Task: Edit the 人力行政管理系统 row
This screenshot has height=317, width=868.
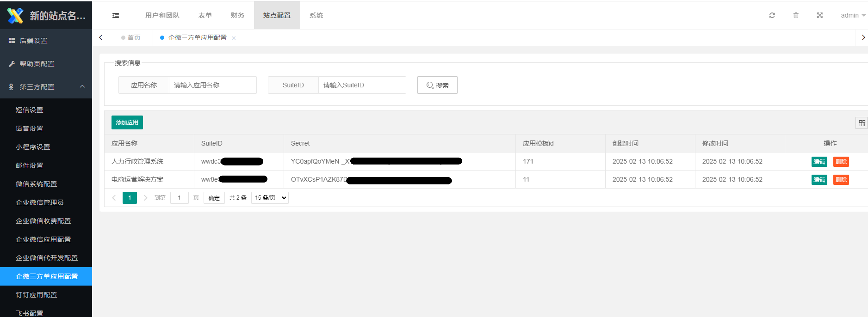Action: click(x=819, y=162)
